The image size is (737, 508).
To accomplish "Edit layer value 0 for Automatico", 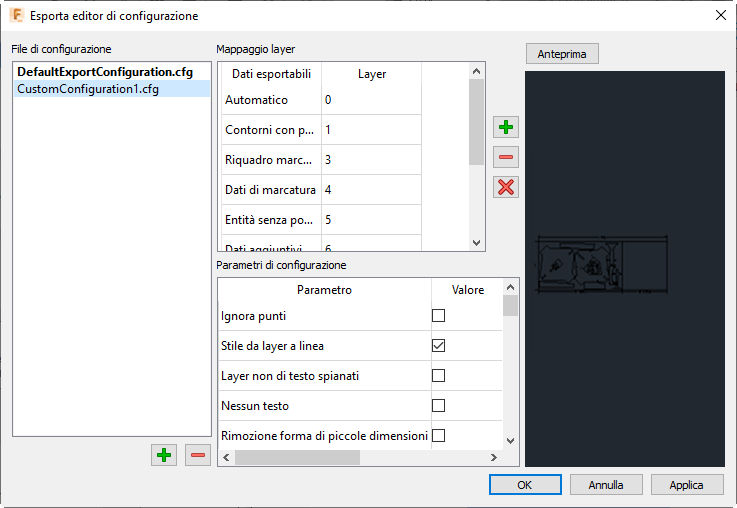I will (371, 100).
